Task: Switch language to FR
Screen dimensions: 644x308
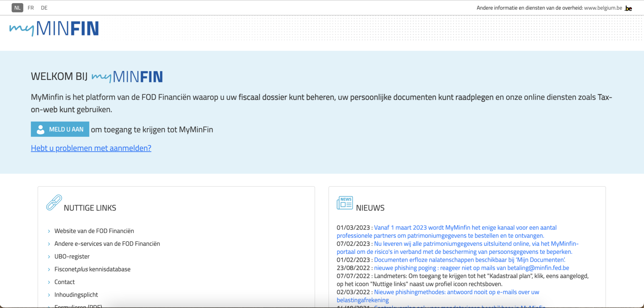Action: coord(31,8)
